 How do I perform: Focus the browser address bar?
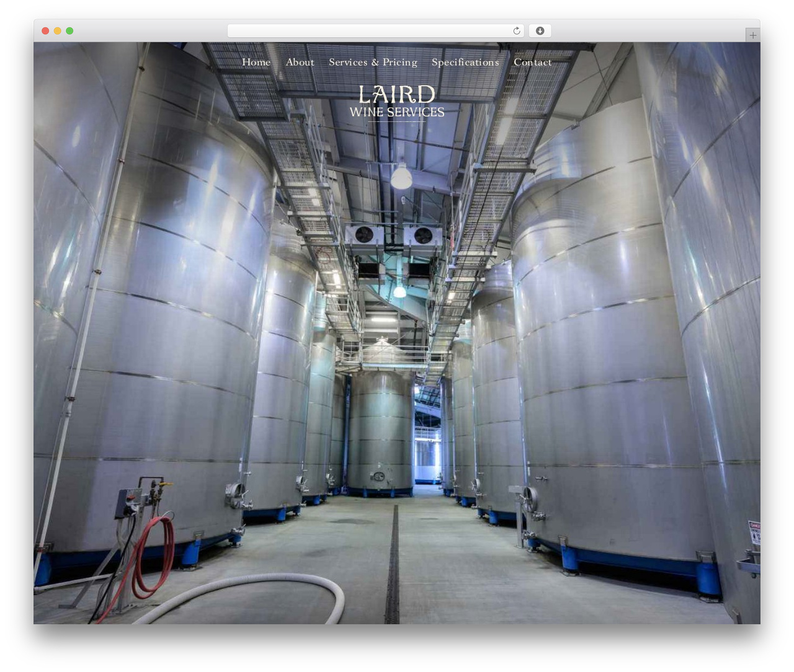375,31
